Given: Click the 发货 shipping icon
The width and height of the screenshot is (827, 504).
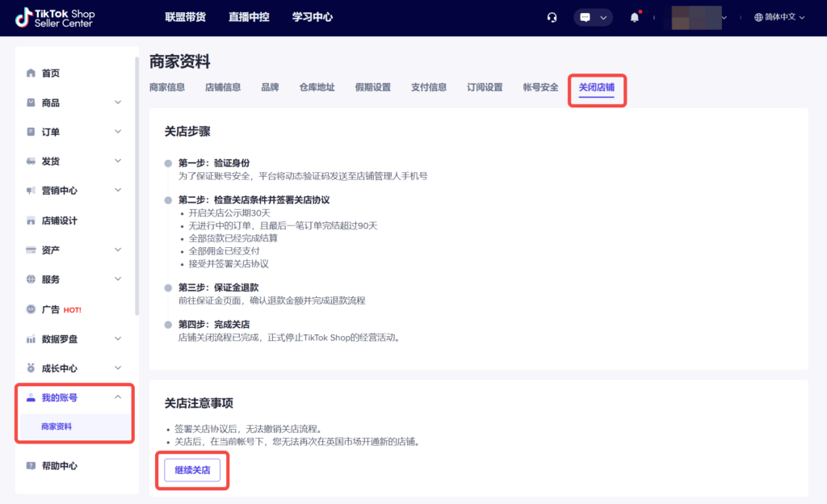Looking at the screenshot, I should pyautogui.click(x=29, y=161).
